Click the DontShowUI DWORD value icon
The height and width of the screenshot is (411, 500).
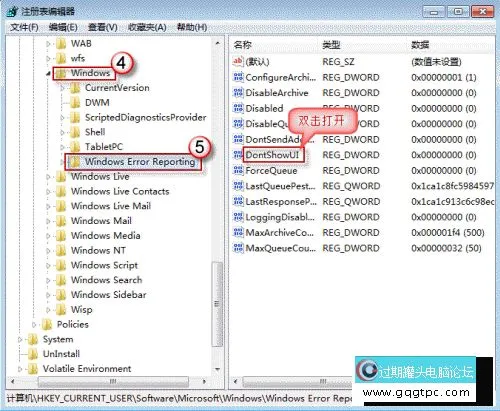click(238, 155)
